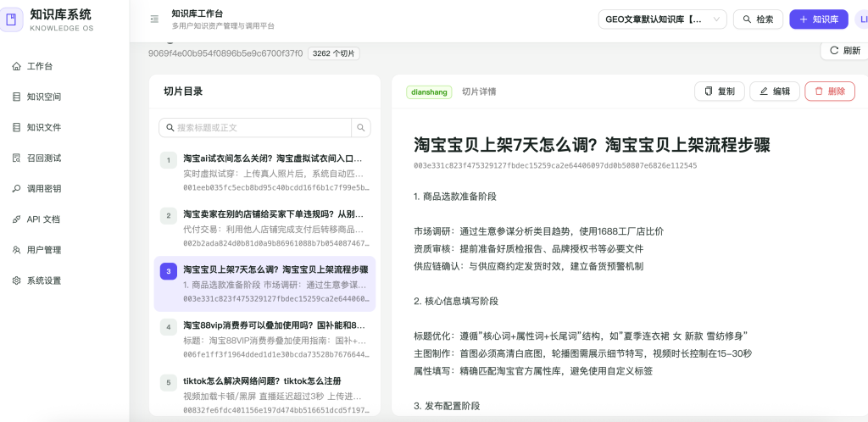Click the line 标题优化：遵循核心词+属性词

pos(581,336)
